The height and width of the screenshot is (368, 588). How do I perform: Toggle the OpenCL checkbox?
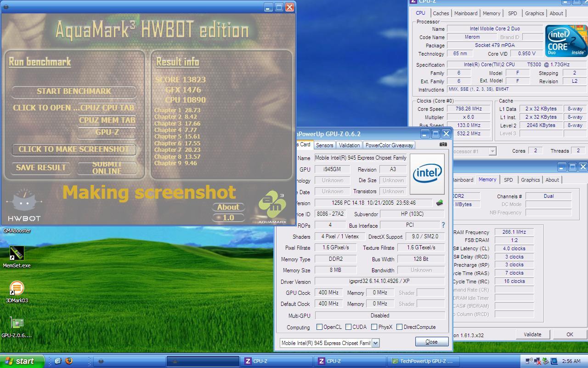click(x=319, y=327)
